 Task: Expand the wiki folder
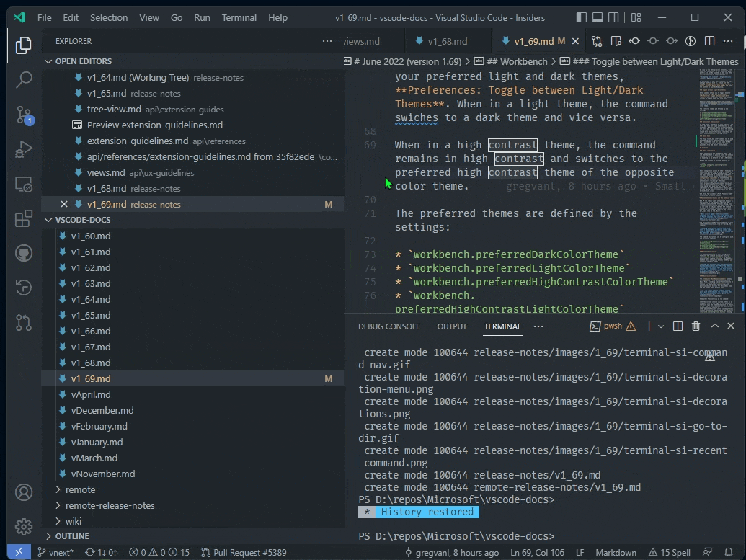tap(192, 521)
